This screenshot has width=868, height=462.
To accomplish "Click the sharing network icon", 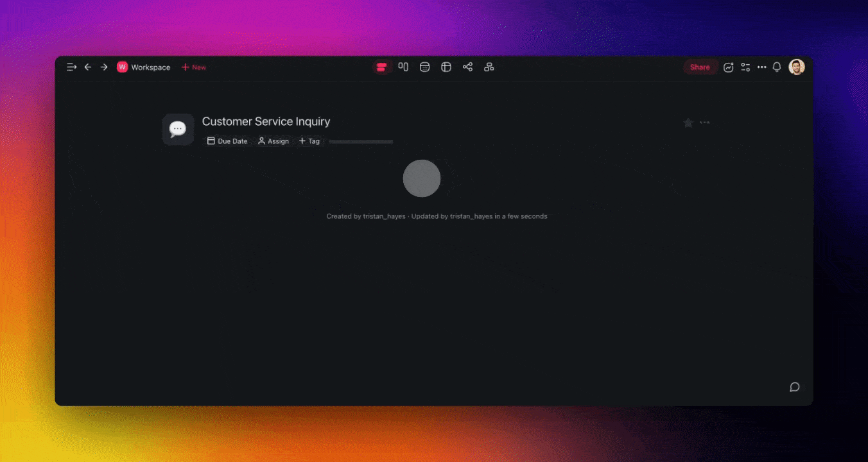I will pyautogui.click(x=467, y=67).
